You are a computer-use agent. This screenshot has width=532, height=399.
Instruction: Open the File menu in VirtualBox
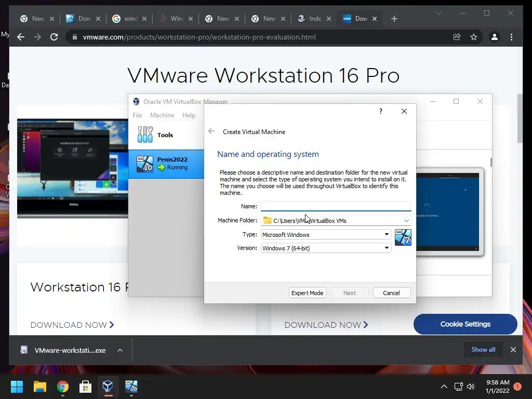pyautogui.click(x=137, y=115)
